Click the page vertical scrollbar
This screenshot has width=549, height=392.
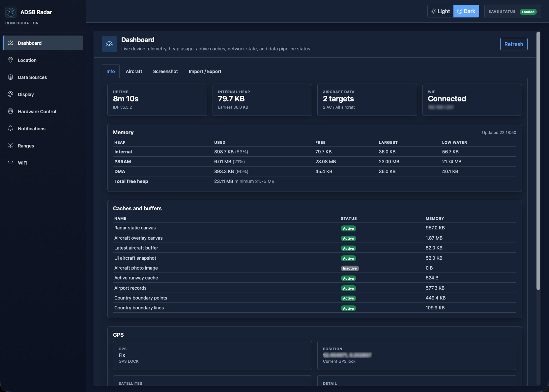(x=538, y=161)
